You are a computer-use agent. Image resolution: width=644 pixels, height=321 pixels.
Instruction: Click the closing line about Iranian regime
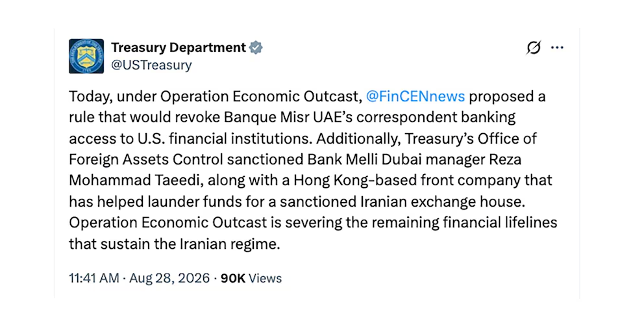pyautogui.click(x=174, y=244)
